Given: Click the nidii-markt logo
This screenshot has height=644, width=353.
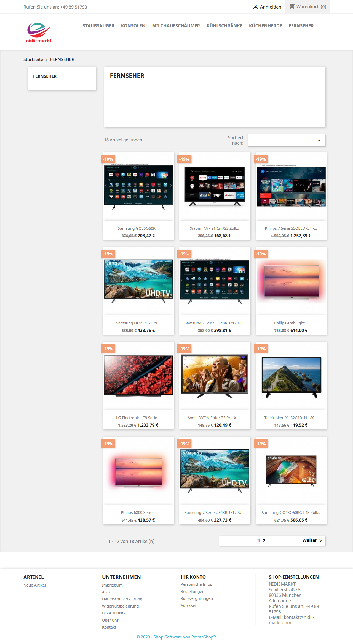Looking at the screenshot, I should coord(39,33).
